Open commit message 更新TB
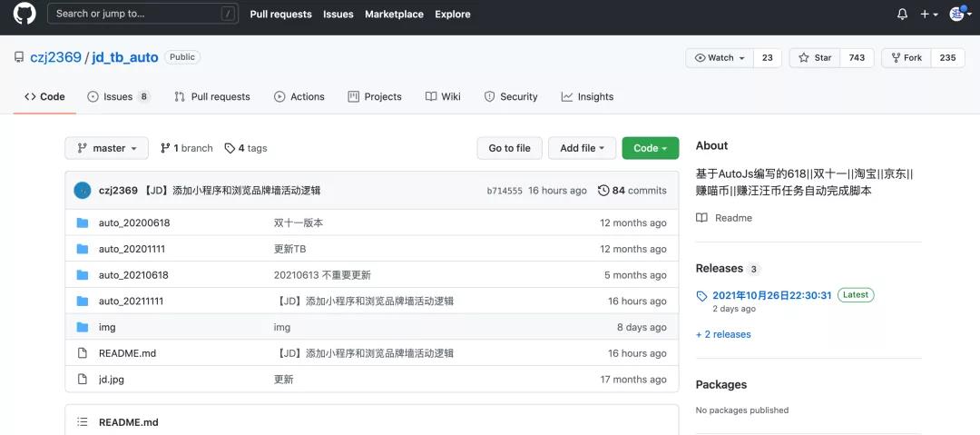This screenshot has height=435, width=980. pyautogui.click(x=290, y=249)
